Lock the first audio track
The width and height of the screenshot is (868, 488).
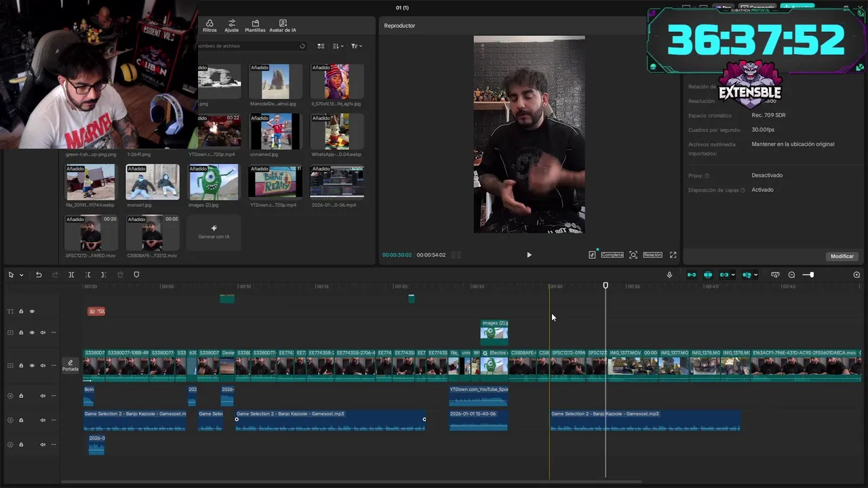[21, 396]
